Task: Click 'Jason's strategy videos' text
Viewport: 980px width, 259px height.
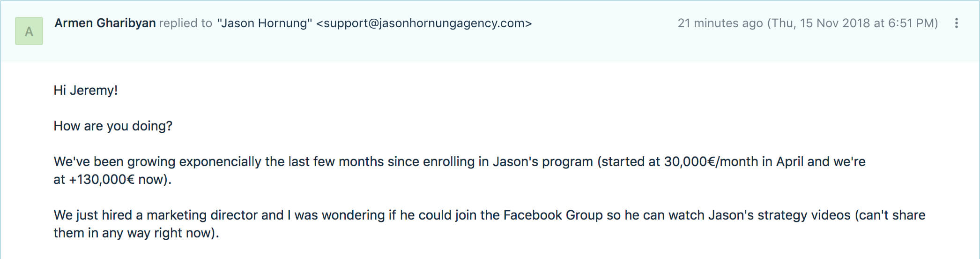Action: [779, 215]
